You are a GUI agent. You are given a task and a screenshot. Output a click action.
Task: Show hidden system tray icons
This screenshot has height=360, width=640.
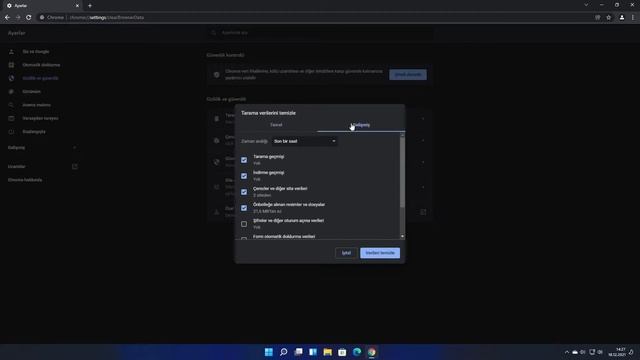click(567, 352)
